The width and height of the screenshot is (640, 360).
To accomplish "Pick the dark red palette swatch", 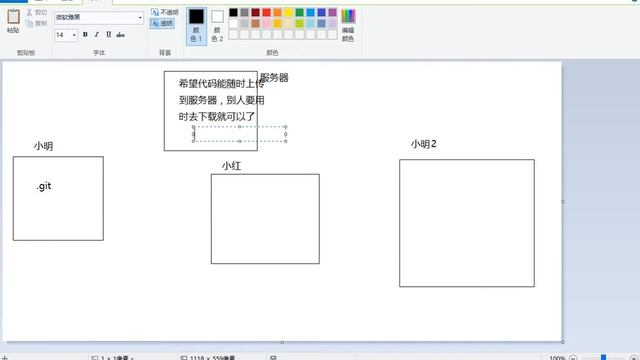I will click(x=256, y=13).
